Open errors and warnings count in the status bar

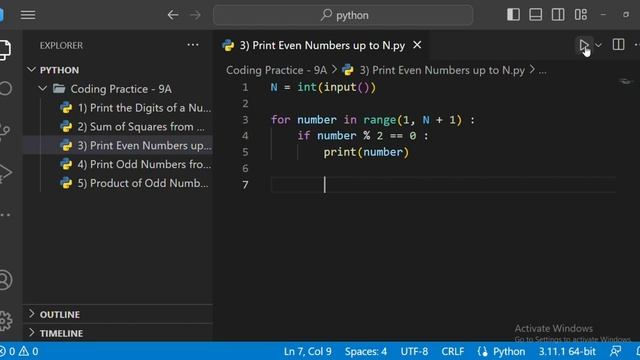coord(20,351)
